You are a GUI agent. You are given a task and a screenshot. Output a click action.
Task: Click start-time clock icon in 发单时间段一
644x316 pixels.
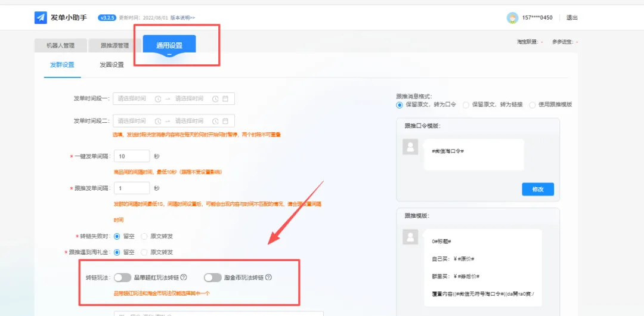[x=158, y=98]
